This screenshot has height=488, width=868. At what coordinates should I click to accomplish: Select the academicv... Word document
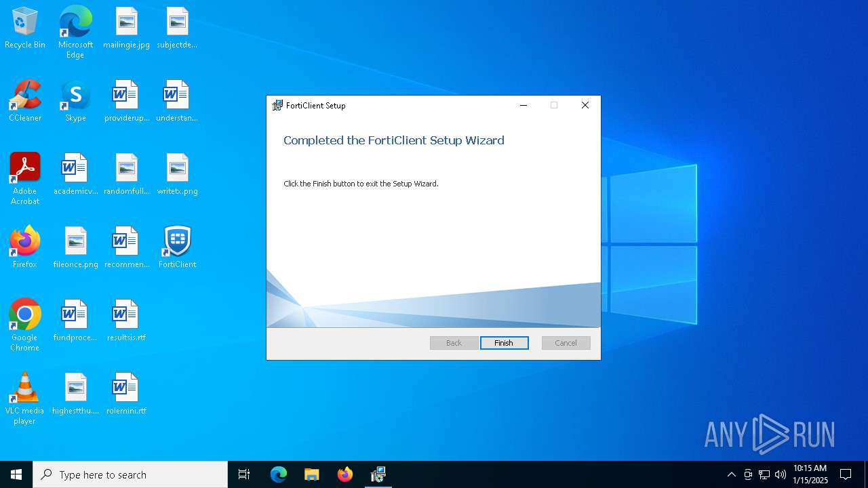[x=75, y=175]
